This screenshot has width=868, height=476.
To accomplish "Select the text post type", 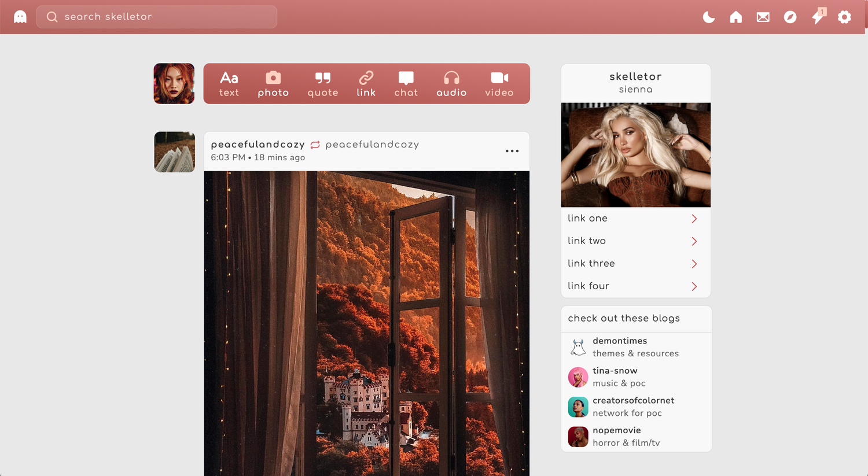I will pos(229,84).
